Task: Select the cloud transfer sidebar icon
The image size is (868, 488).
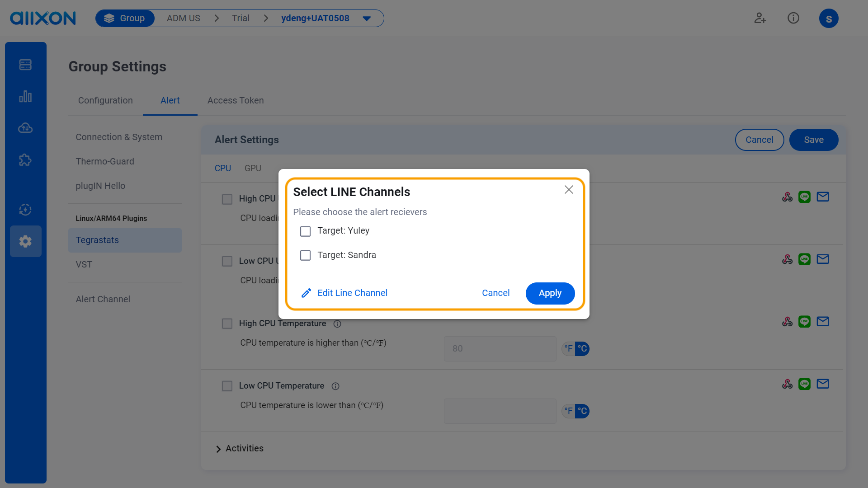Action: pos(25,128)
